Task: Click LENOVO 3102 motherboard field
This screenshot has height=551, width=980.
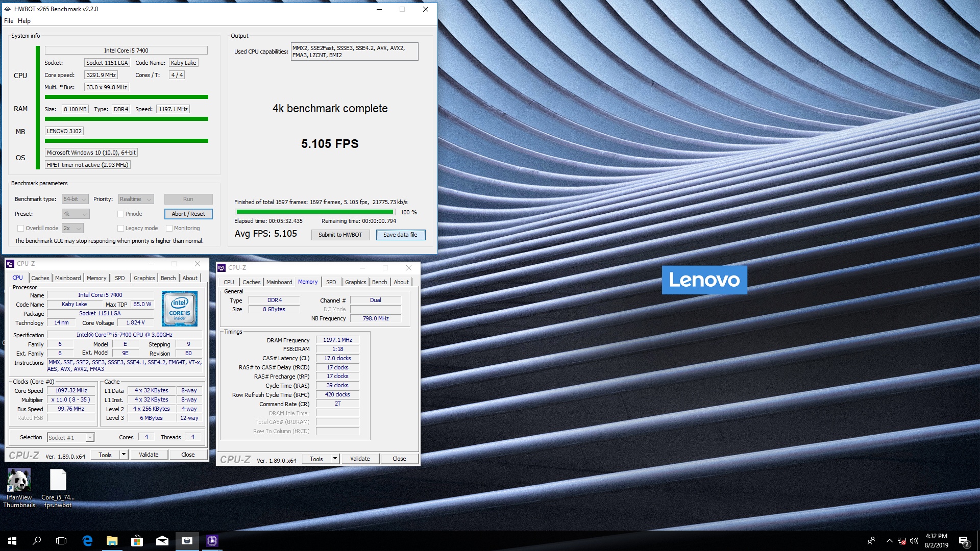Action: click(64, 131)
